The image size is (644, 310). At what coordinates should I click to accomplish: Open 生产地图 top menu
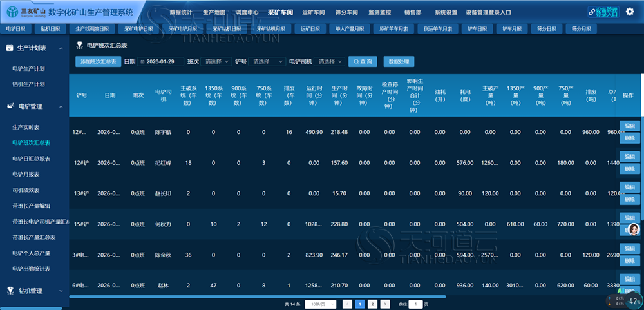214,12
